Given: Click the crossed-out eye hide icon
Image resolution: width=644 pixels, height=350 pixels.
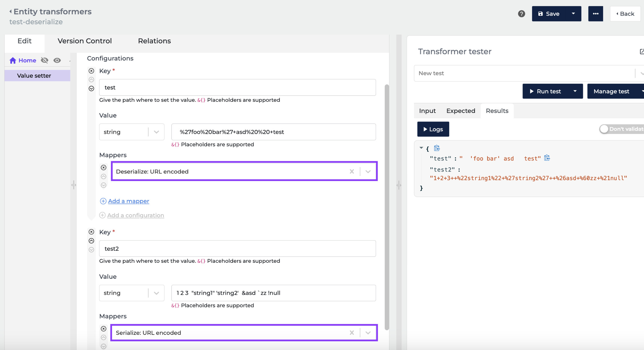Looking at the screenshot, I should 45,60.
